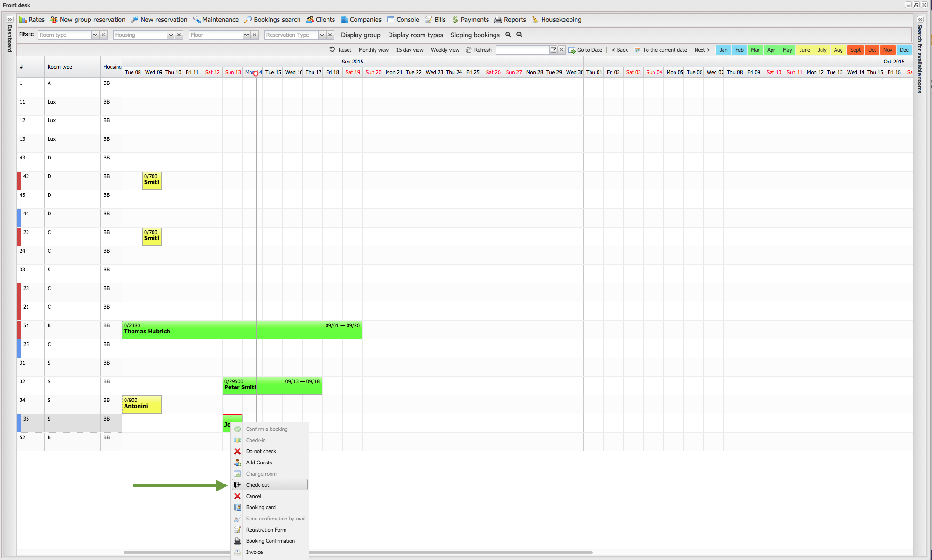Select Peter Smith booking in room 32
The image size is (932, 560).
pyautogui.click(x=272, y=386)
